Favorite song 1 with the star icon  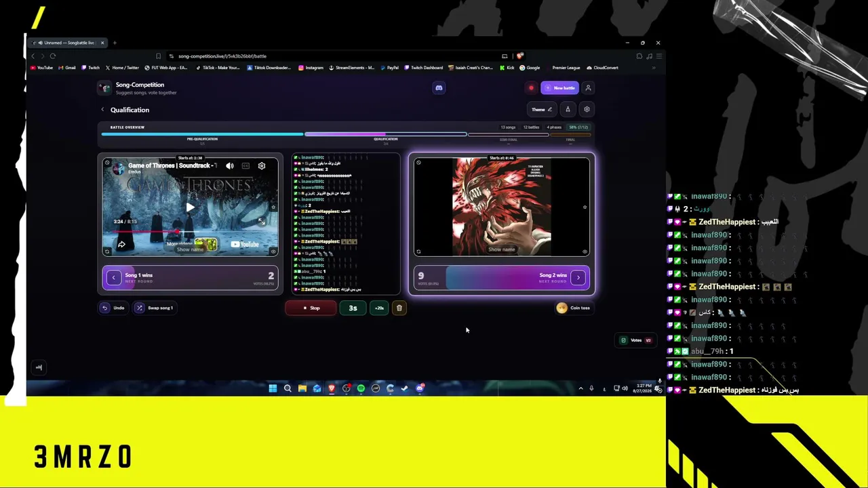[273, 207]
